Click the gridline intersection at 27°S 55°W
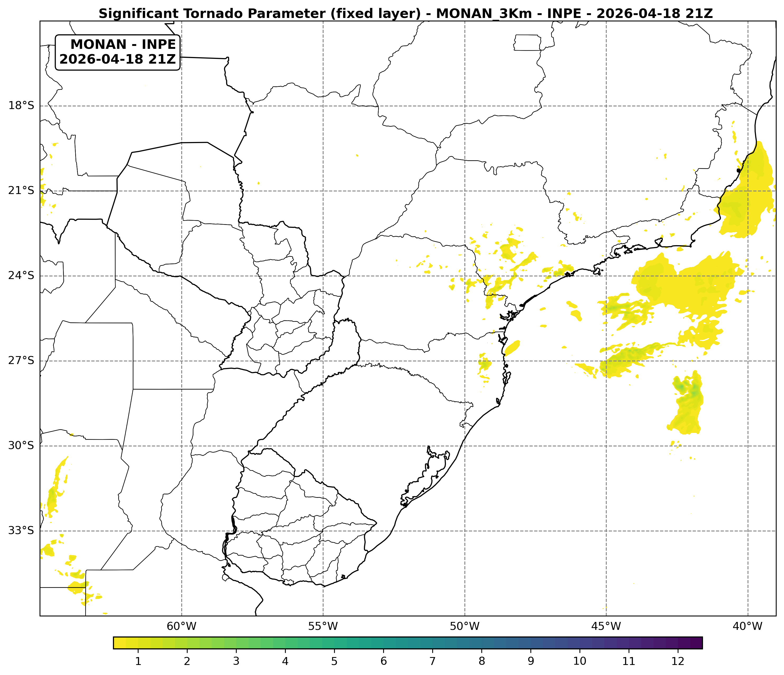784x675 pixels. [323, 361]
